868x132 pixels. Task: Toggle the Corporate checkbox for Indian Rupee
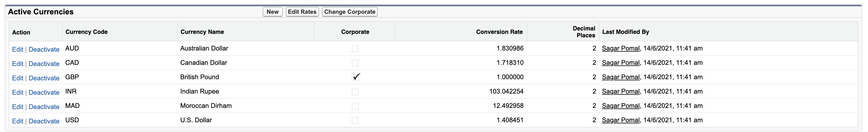click(355, 92)
